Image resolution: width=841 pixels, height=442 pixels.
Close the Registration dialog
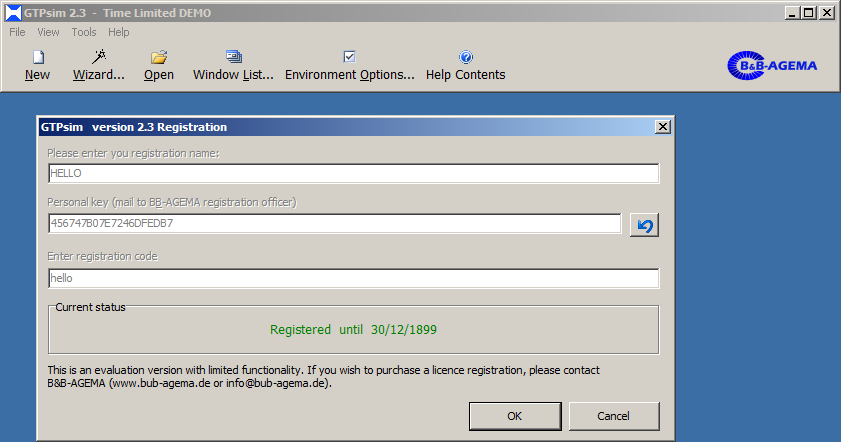663,127
